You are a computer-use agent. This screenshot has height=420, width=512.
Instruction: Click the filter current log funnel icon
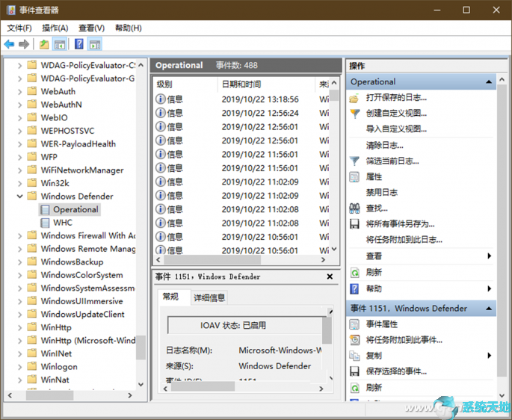(354, 161)
